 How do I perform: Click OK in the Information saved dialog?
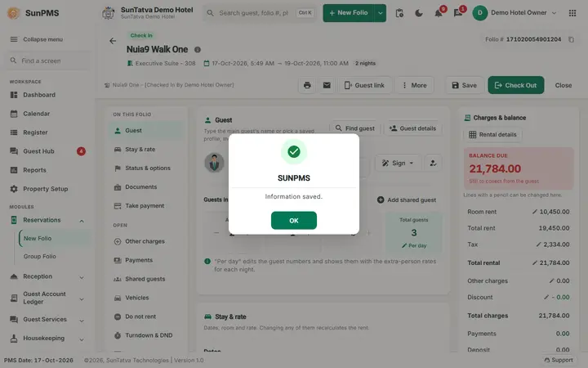point(294,221)
